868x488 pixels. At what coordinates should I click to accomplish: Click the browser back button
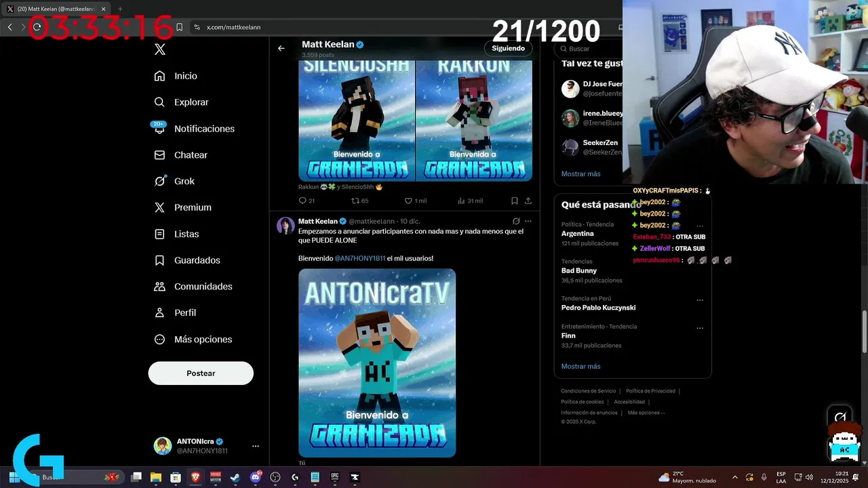pyautogui.click(x=10, y=27)
